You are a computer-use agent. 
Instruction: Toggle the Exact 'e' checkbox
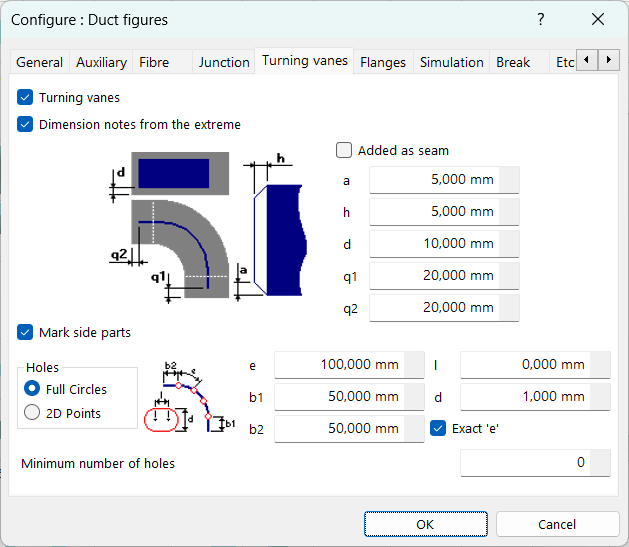[438, 428]
